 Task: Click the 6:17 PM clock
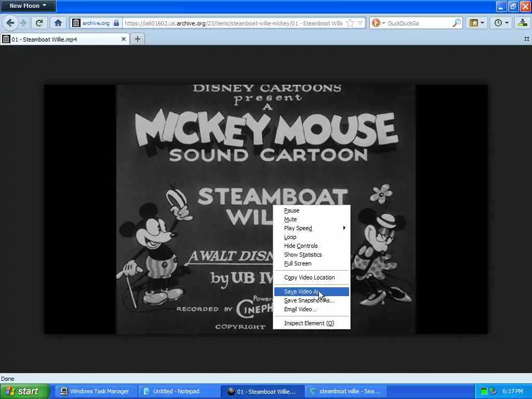coord(513,391)
